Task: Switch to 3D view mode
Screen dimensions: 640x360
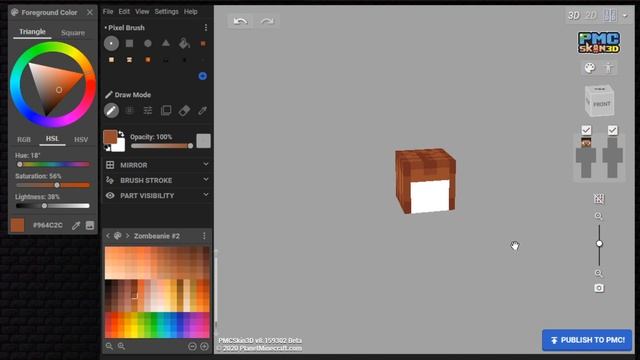Action: click(x=573, y=16)
